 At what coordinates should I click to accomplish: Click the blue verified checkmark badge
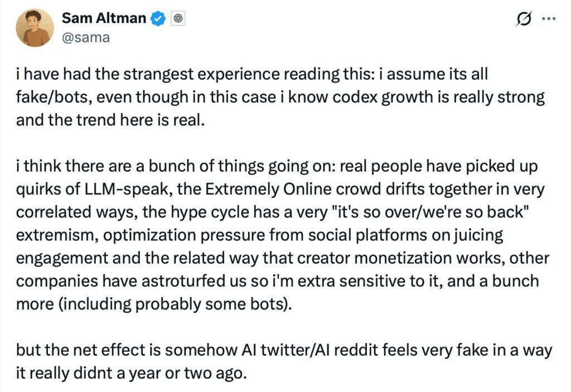click(159, 19)
